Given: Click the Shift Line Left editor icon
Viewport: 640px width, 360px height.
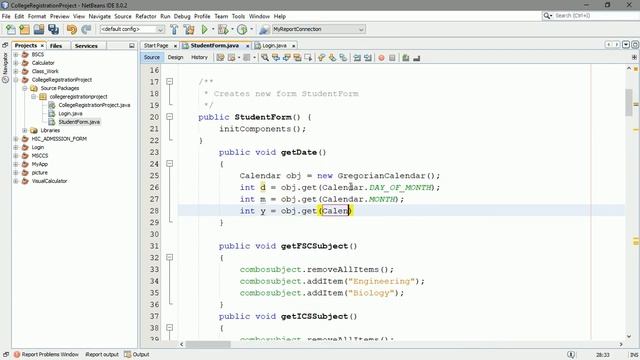Looking at the screenshot, I should point(357,58).
